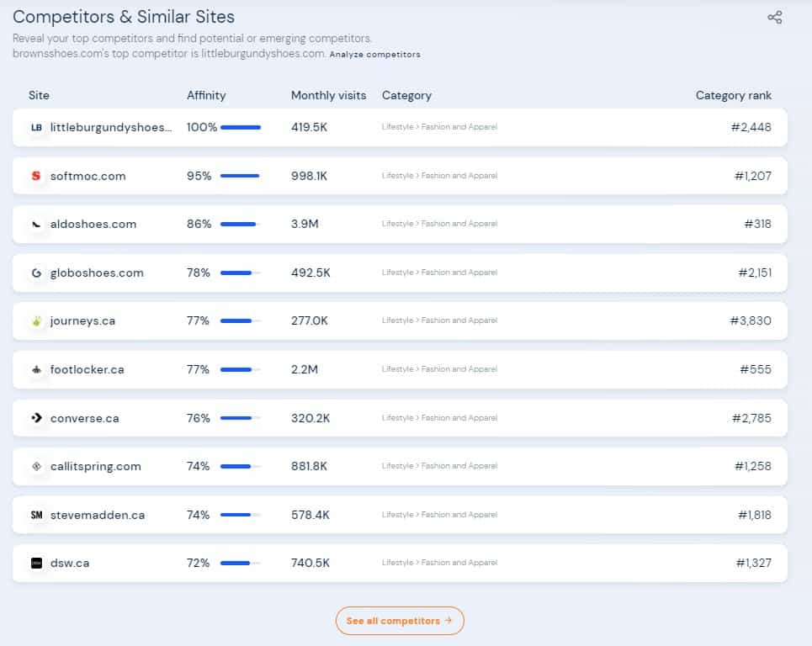Click the dsw.ca black favicon

(x=36, y=564)
